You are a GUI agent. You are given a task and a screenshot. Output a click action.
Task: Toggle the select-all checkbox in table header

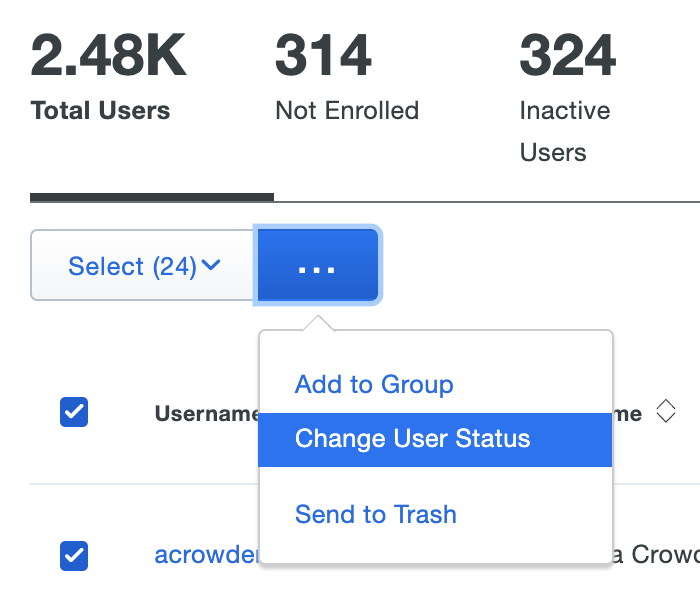tap(74, 412)
